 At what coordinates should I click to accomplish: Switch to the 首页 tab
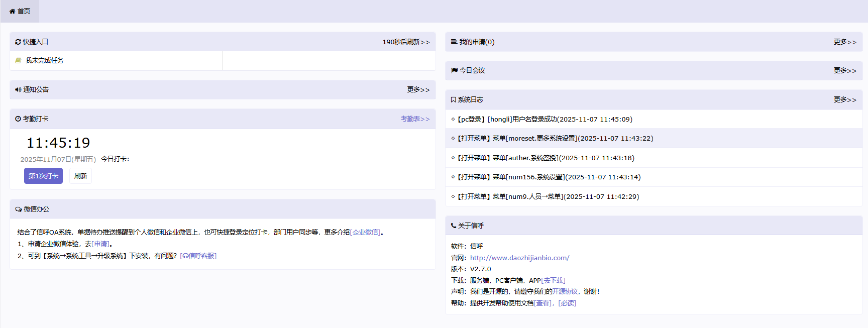[x=20, y=11]
